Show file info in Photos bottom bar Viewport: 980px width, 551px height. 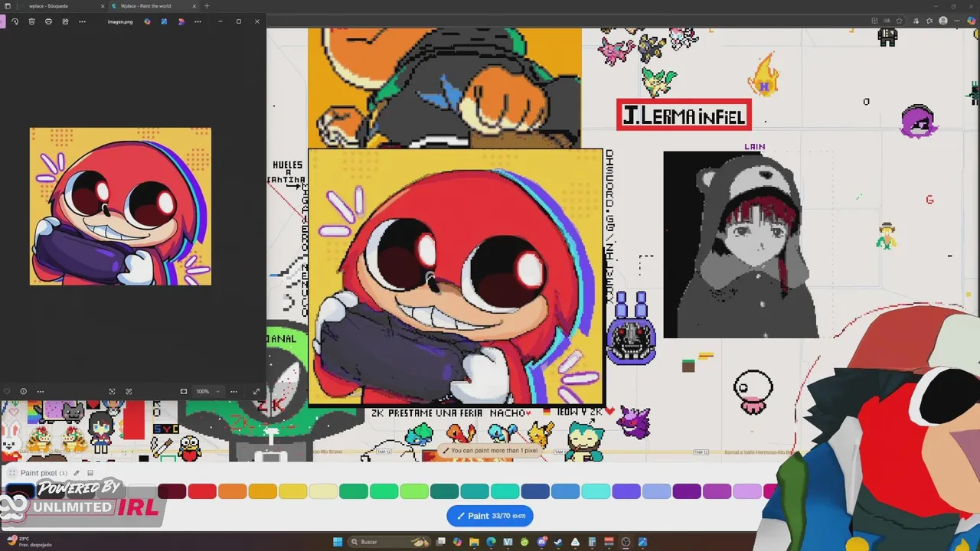pos(23,391)
